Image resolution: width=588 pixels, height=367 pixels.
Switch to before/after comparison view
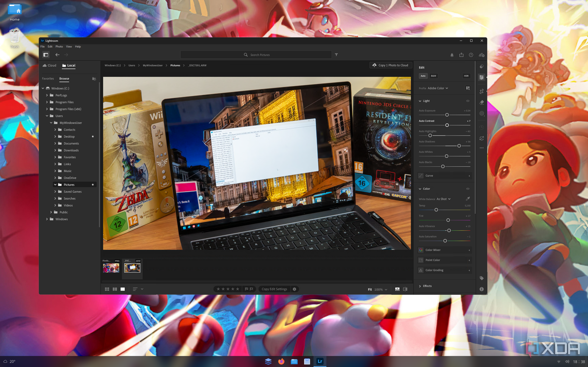[405, 289]
